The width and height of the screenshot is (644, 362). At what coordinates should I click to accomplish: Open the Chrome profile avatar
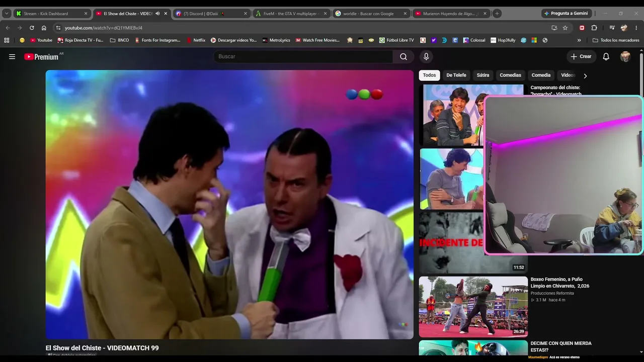(x=624, y=28)
